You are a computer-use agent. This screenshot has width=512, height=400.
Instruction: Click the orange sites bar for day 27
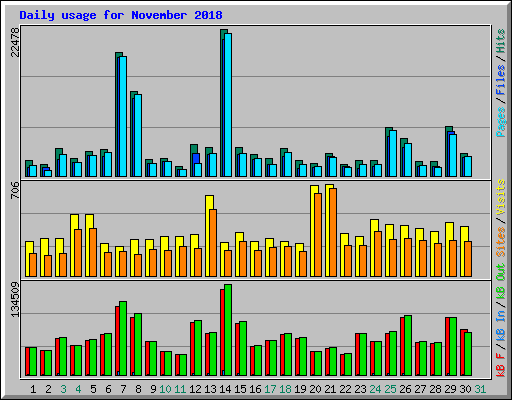[x=423, y=258]
